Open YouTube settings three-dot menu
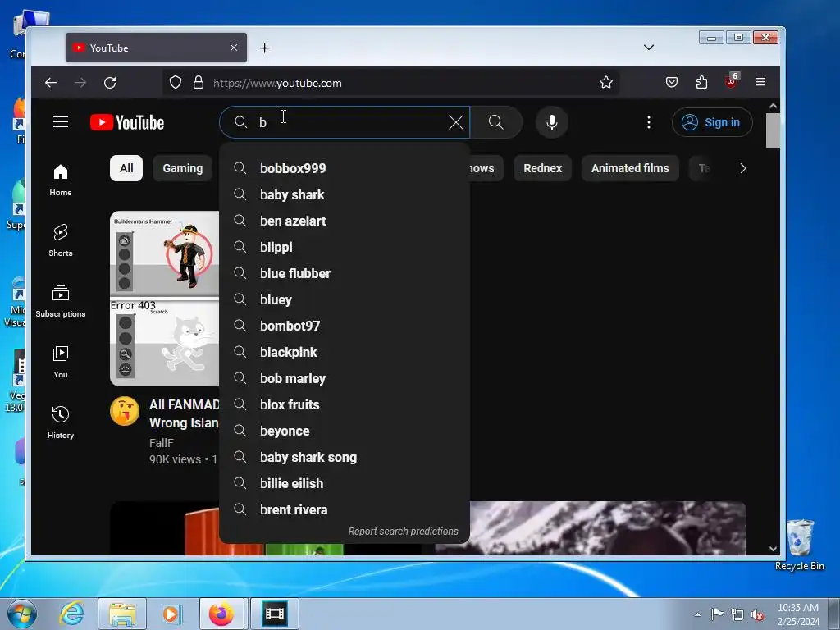Image resolution: width=840 pixels, height=630 pixels. tap(649, 122)
